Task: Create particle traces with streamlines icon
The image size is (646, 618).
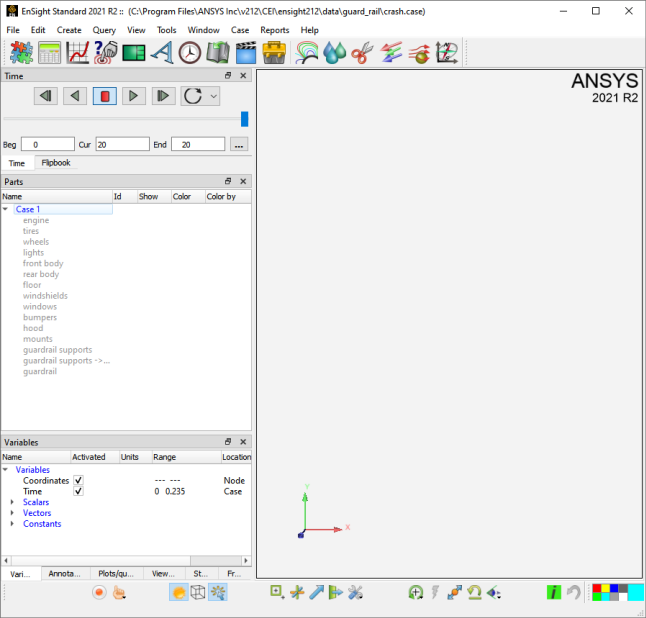Action: [419, 53]
